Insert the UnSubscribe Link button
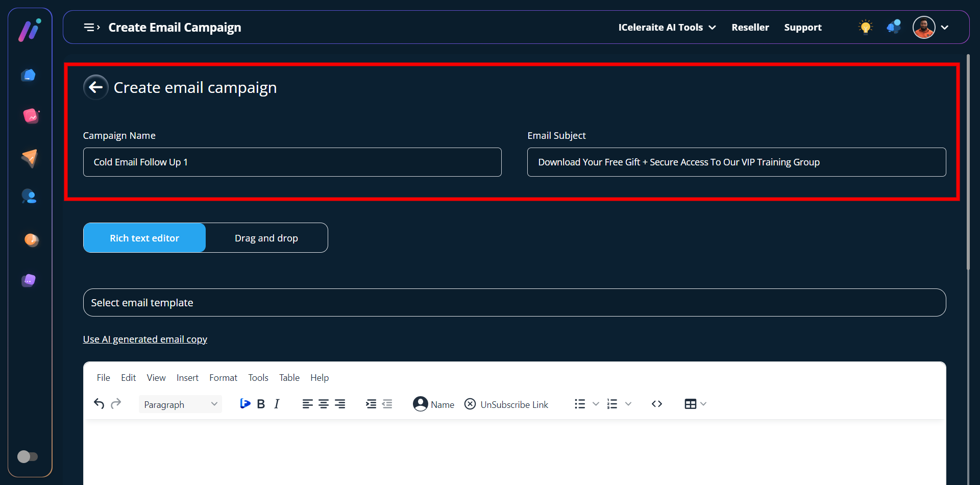This screenshot has height=485, width=980. [506, 404]
